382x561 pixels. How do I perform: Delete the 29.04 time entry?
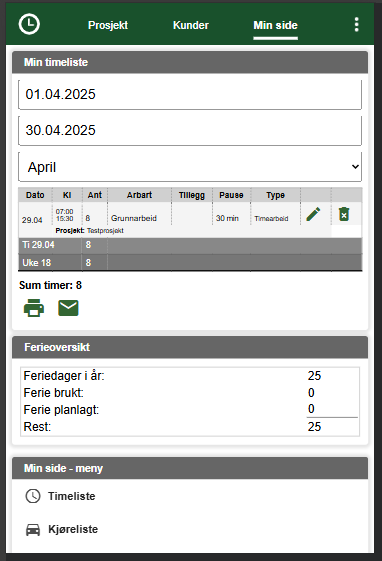tap(344, 214)
